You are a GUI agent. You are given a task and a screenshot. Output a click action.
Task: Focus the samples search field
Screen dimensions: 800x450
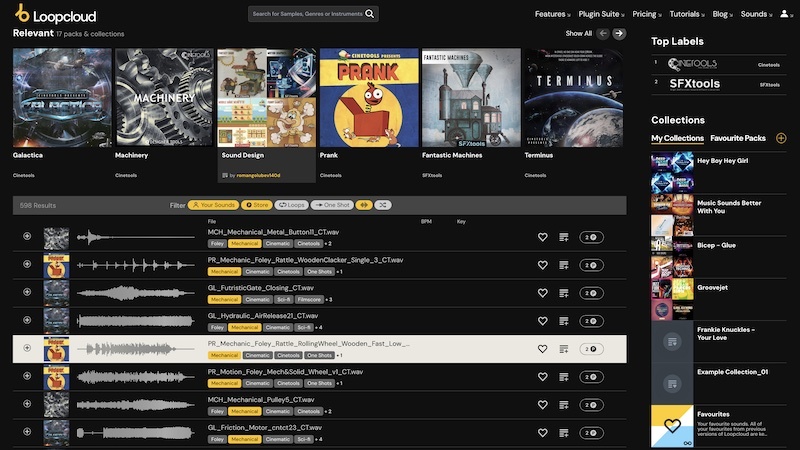[x=308, y=14]
